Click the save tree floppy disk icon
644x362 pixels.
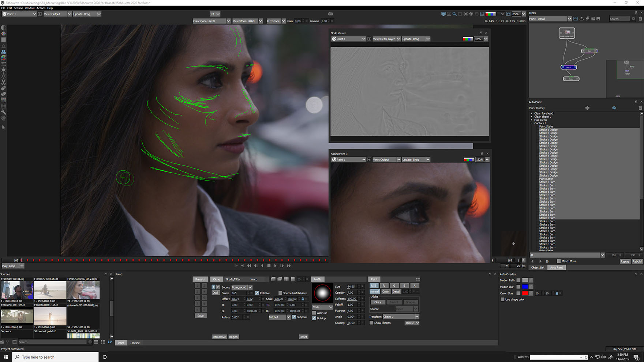598,19
